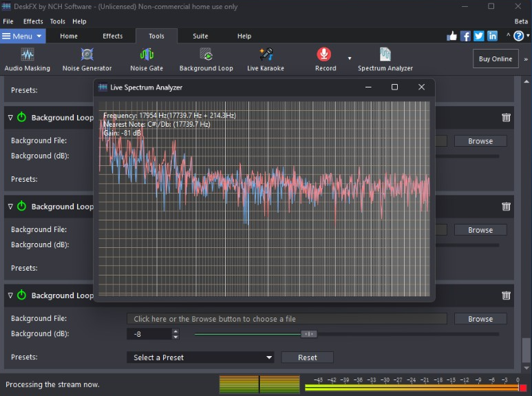Image resolution: width=532 pixels, height=396 pixels.
Task: Delete the first Background Loop effect
Action: [x=507, y=118]
